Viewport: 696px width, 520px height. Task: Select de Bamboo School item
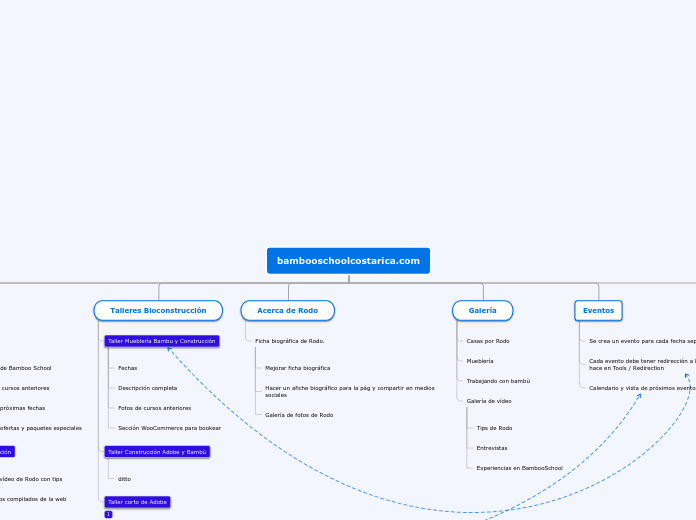point(25,368)
